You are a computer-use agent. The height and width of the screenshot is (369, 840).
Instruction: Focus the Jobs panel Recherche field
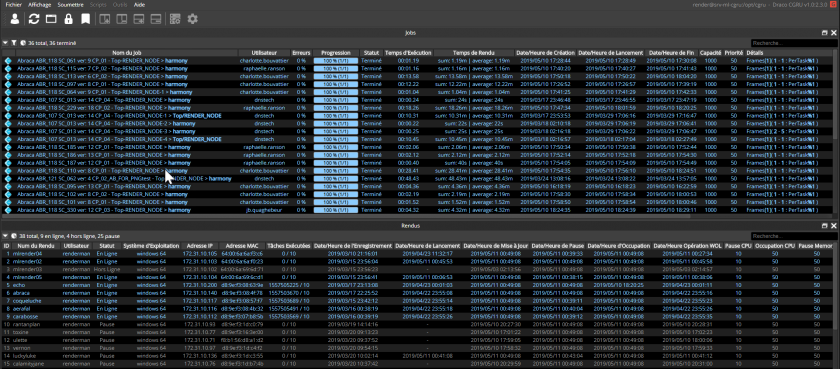click(794, 43)
